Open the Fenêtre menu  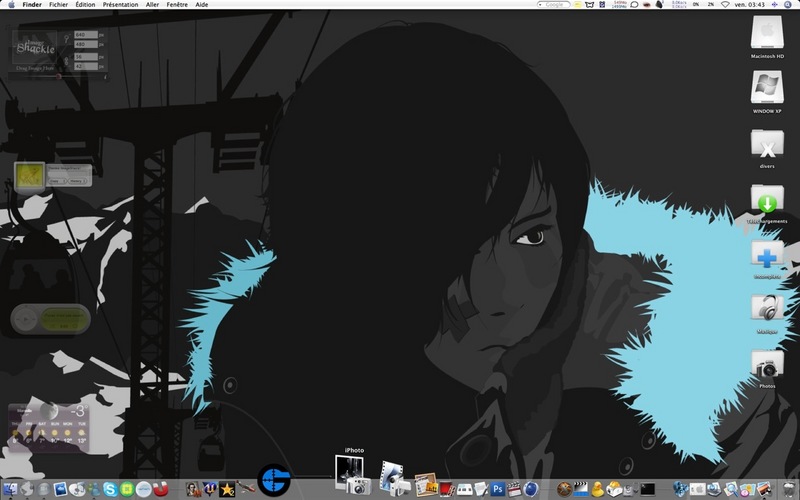177,5
